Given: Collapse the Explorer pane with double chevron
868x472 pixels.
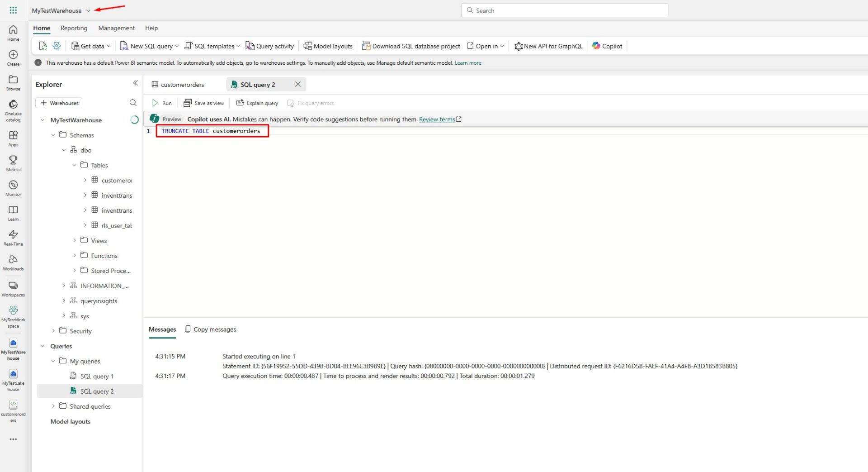Looking at the screenshot, I should (135, 83).
